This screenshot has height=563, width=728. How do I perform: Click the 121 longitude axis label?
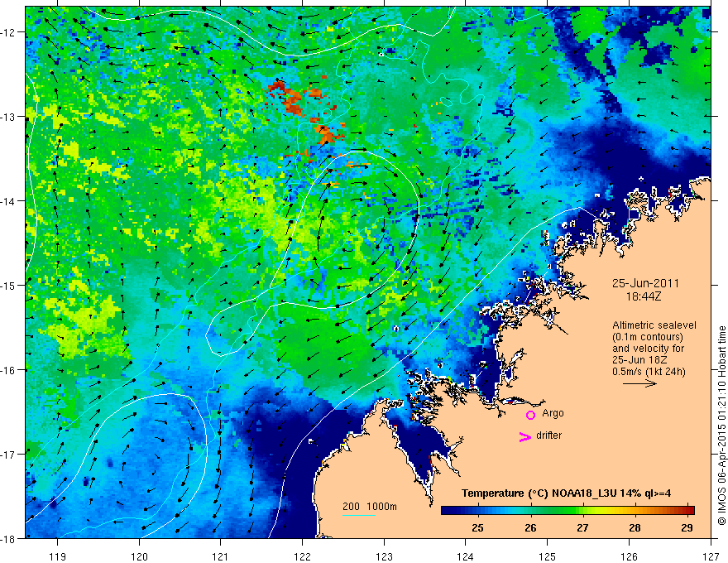[221, 556]
